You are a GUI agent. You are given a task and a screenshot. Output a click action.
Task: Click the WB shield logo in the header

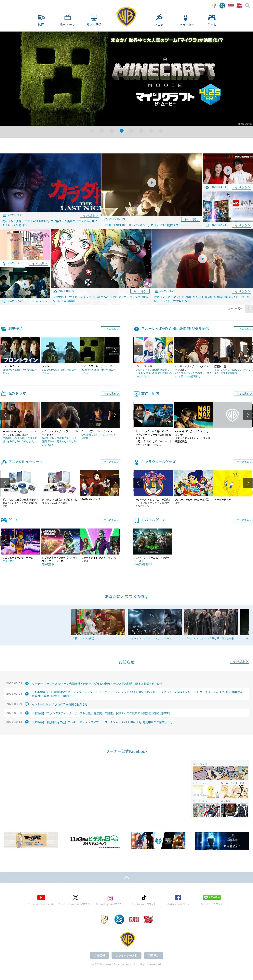[x=126, y=17]
